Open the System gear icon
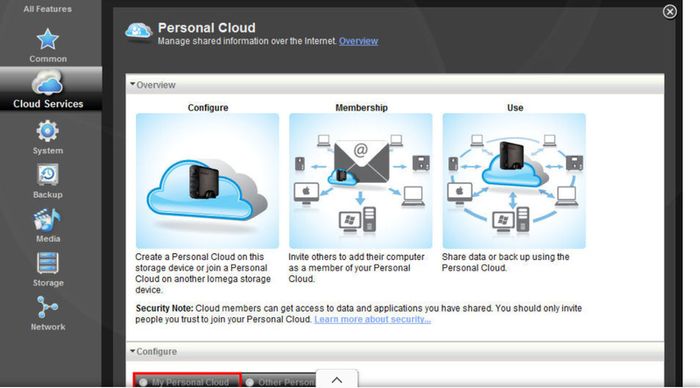700x388 pixels. point(47,131)
